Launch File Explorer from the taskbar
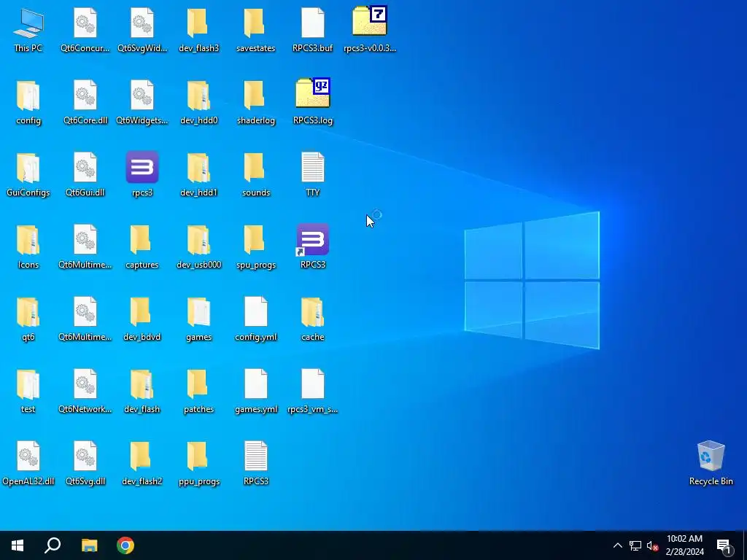 point(89,545)
